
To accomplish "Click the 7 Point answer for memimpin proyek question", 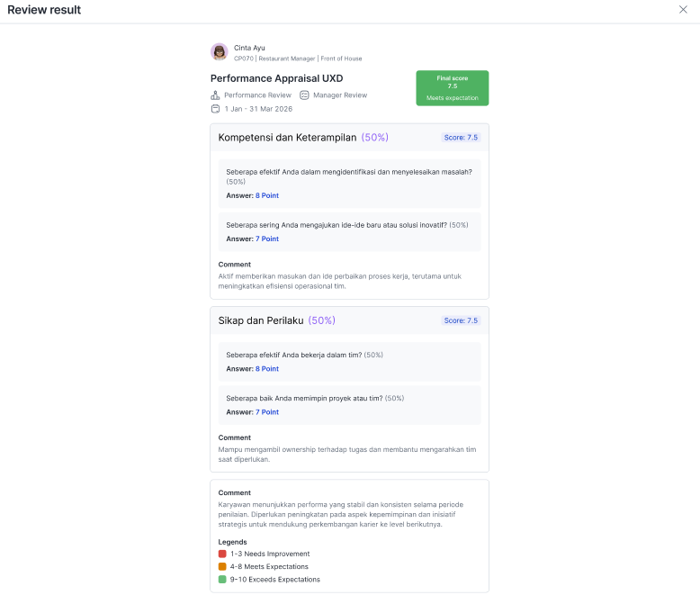I will 267,412.
